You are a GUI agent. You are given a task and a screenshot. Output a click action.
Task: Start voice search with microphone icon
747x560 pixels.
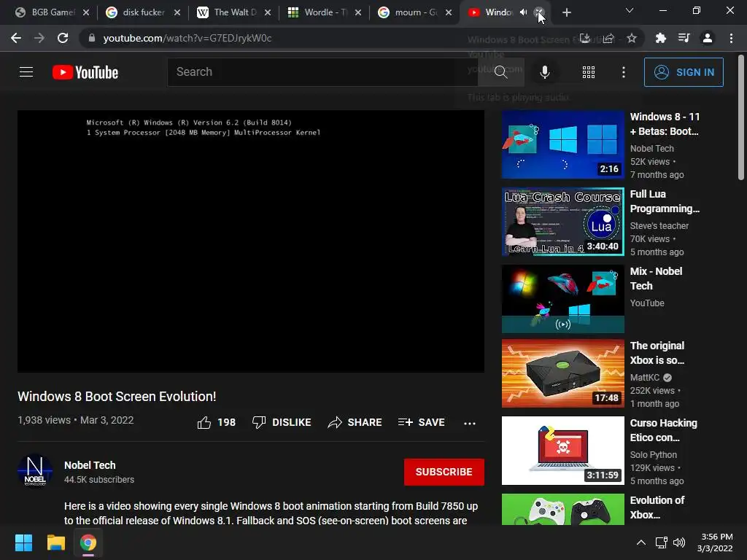coord(544,72)
